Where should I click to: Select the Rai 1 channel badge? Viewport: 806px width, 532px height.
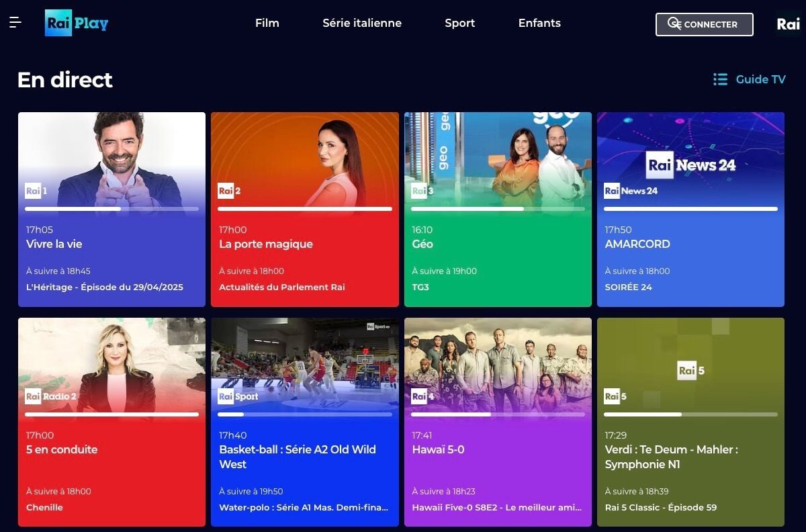point(34,191)
